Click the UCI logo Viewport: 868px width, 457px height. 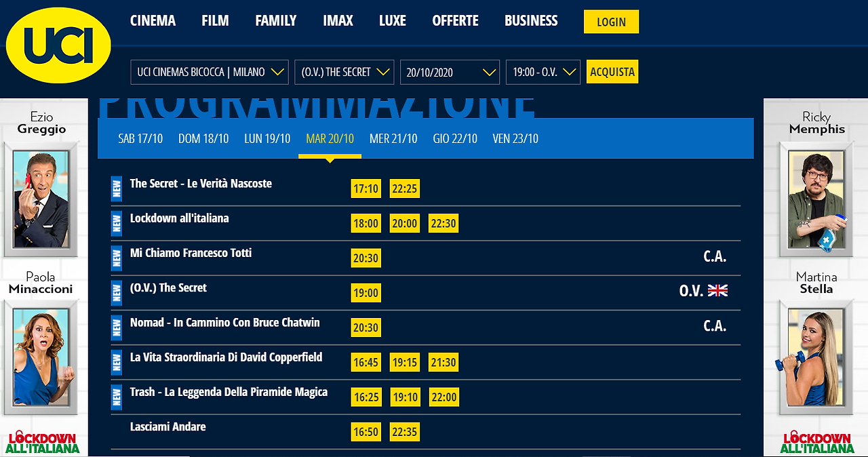click(58, 43)
